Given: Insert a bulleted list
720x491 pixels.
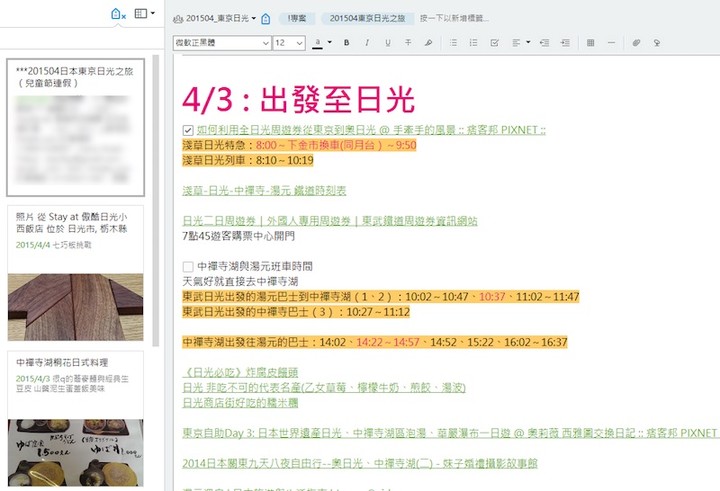Looking at the screenshot, I should click(454, 43).
